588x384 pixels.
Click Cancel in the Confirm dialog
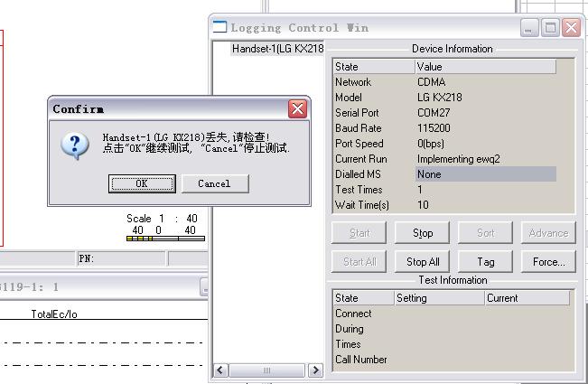click(215, 183)
